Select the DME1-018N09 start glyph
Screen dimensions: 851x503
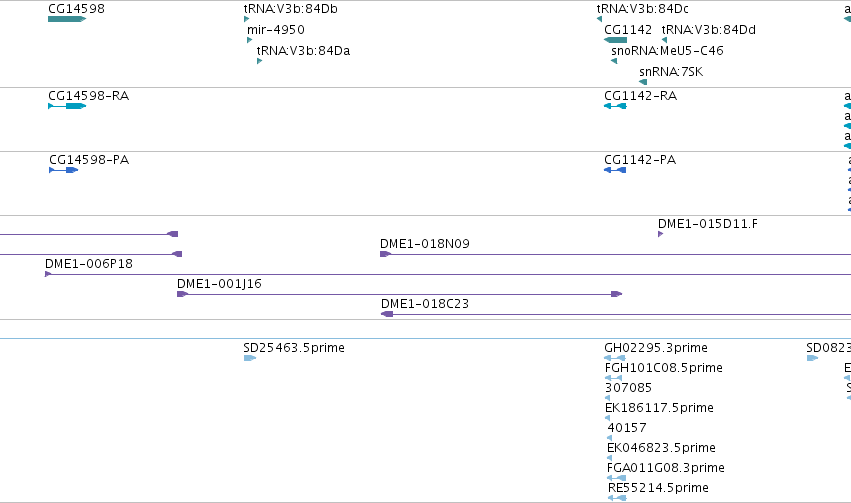[385, 254]
